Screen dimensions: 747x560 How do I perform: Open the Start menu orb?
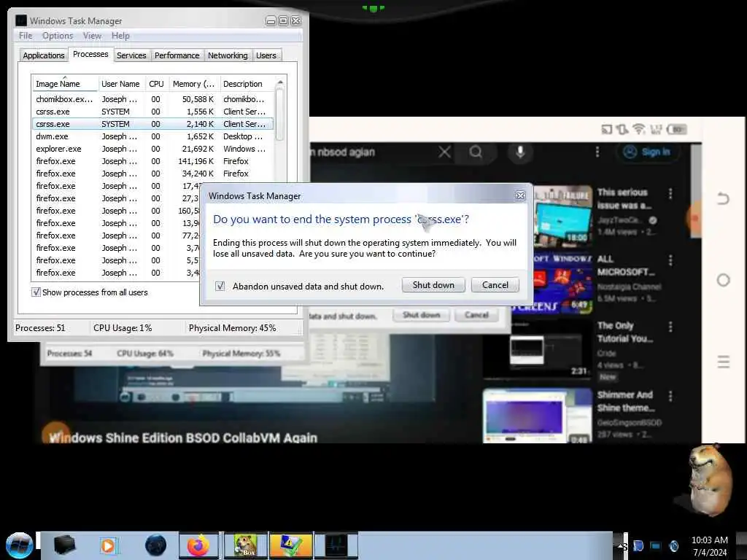click(20, 545)
